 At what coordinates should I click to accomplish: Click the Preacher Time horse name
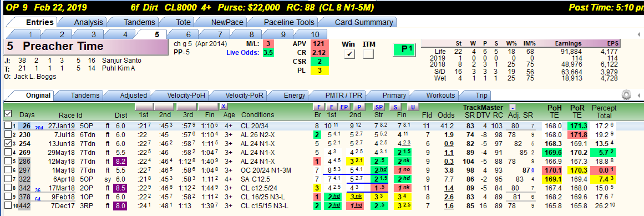[x=63, y=47]
